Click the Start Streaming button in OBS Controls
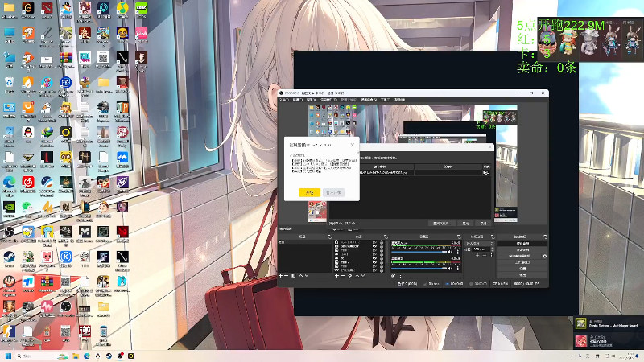644x362 pixels. point(522,244)
